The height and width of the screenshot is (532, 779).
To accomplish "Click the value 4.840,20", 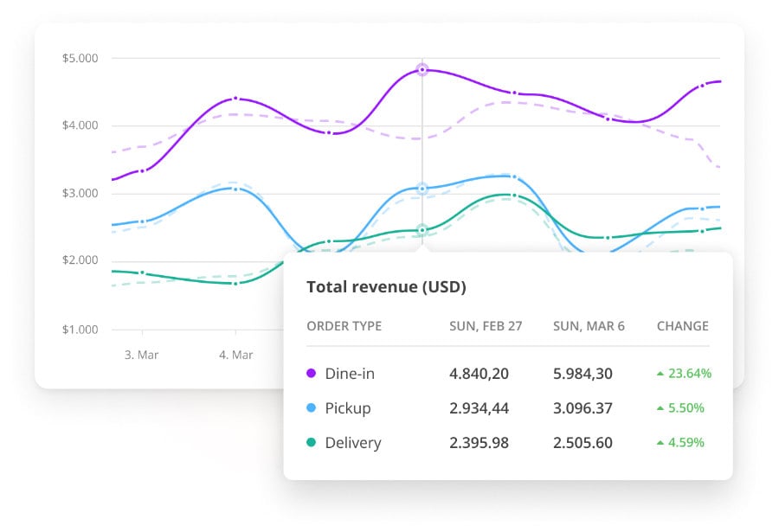I will 479,374.
